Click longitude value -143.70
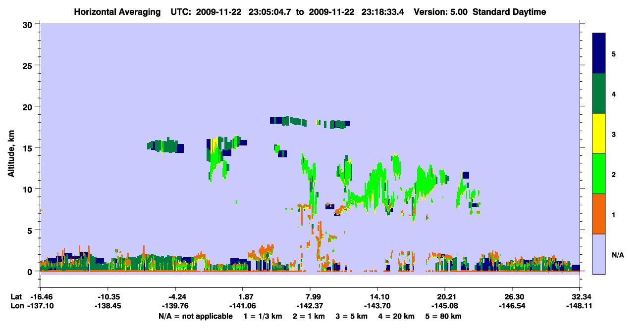This screenshot has height=330, width=644. (x=377, y=306)
